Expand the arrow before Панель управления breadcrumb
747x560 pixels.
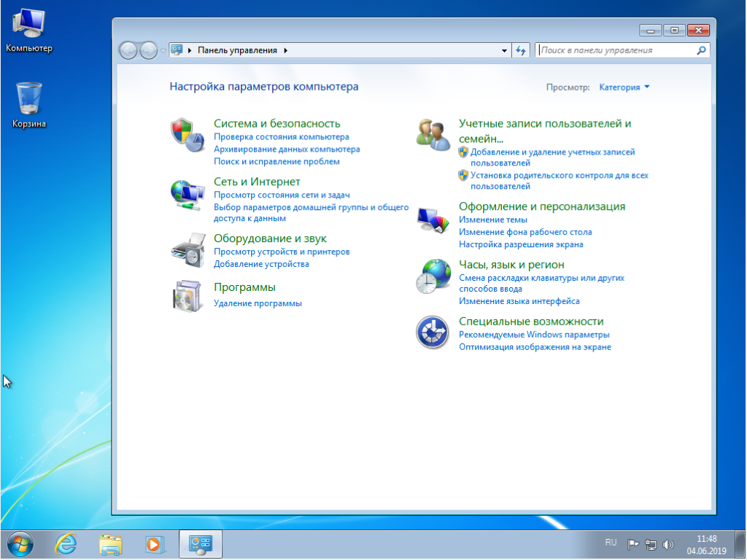point(190,50)
